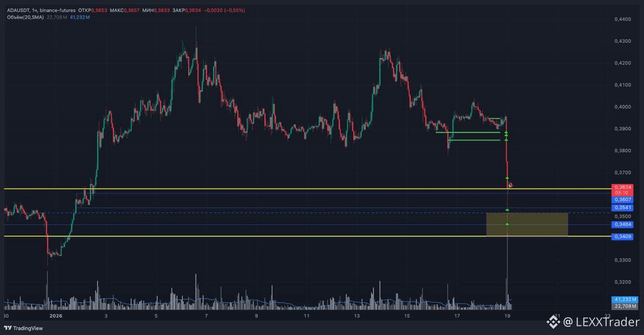Image resolution: width=644 pixels, height=335 pixels.
Task: Click the 0,4400 price scale label
Action: [x=622, y=19]
